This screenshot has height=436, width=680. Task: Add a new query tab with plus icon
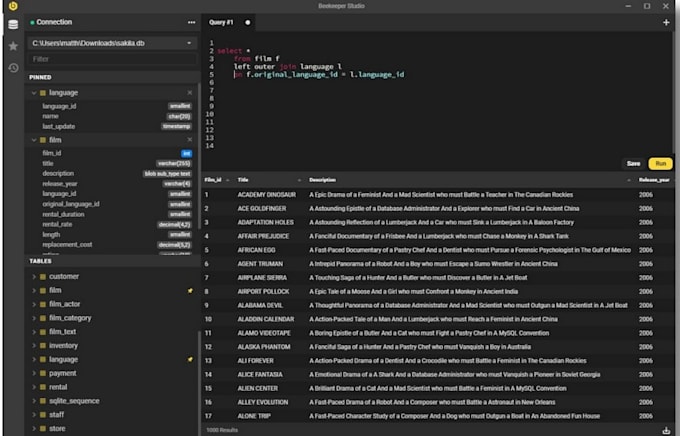click(x=666, y=22)
